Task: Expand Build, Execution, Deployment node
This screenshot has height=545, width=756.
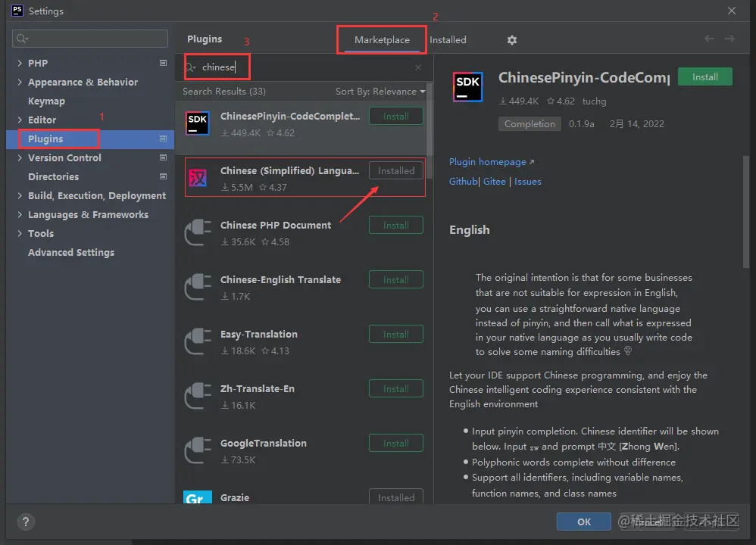Action: pyautogui.click(x=20, y=195)
